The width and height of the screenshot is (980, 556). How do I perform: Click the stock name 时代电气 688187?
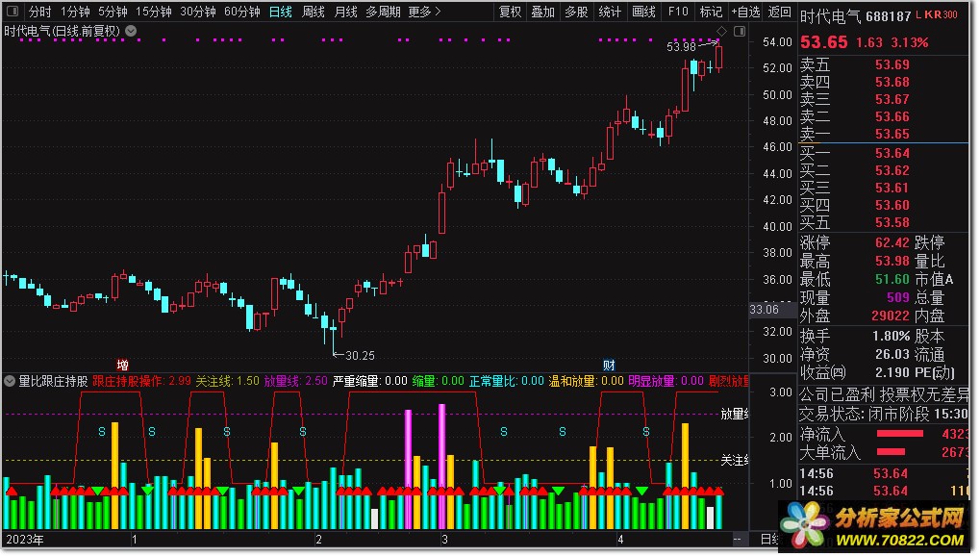tap(856, 16)
